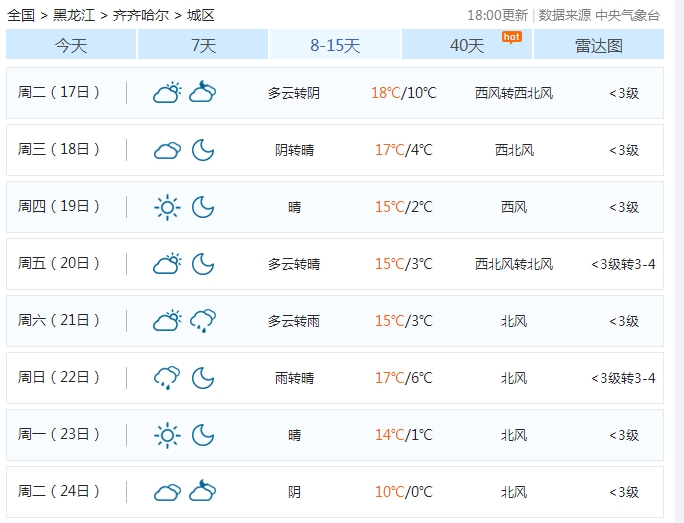This screenshot has width=684, height=523.
Task: Go to 全国 in the breadcrumb
Action: pos(21,16)
